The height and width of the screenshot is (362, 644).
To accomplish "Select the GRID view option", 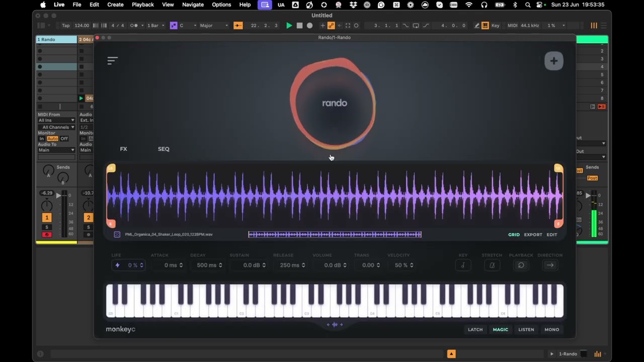I will click(x=514, y=235).
